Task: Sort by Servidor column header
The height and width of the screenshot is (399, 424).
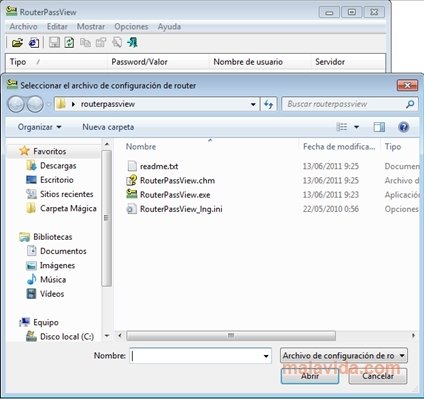Action: tap(330, 62)
